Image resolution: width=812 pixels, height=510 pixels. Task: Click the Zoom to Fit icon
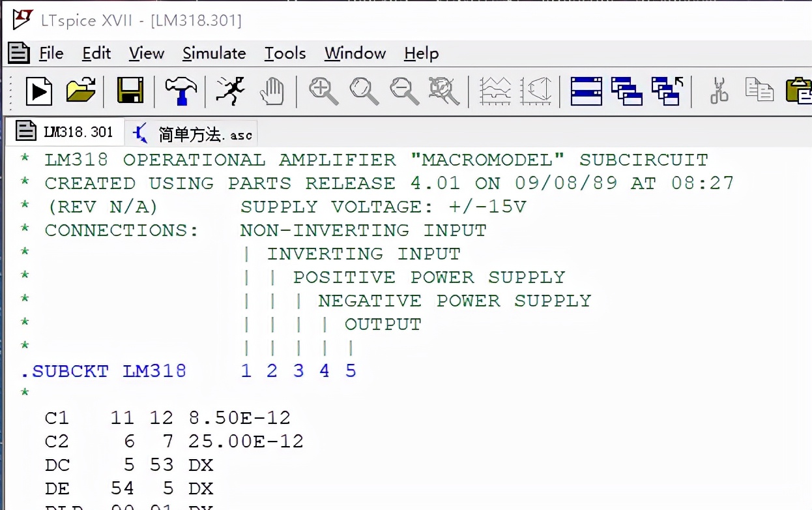point(444,91)
